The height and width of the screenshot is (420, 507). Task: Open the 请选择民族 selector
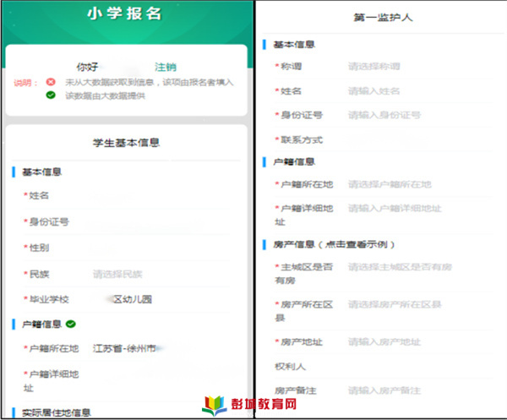tap(117, 274)
